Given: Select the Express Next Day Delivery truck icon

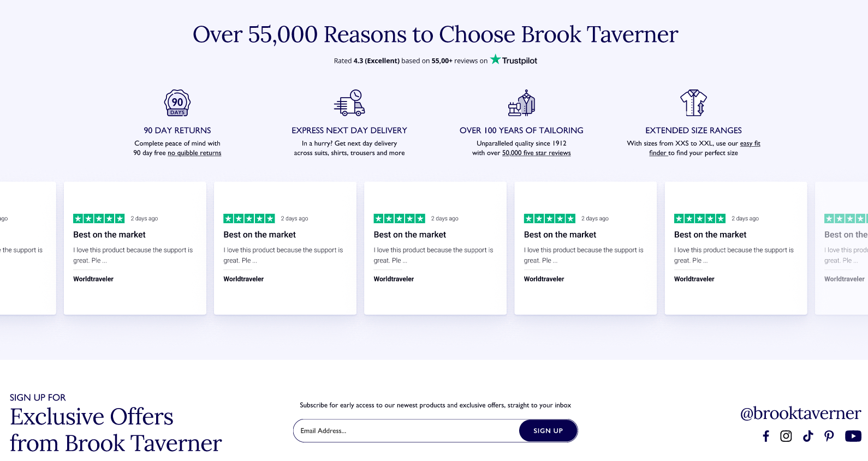Looking at the screenshot, I should click(x=349, y=103).
